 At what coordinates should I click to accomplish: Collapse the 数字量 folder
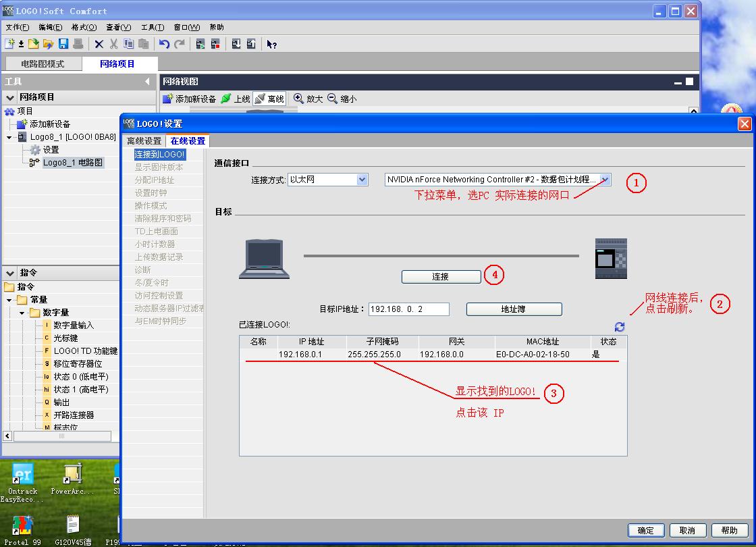22,313
